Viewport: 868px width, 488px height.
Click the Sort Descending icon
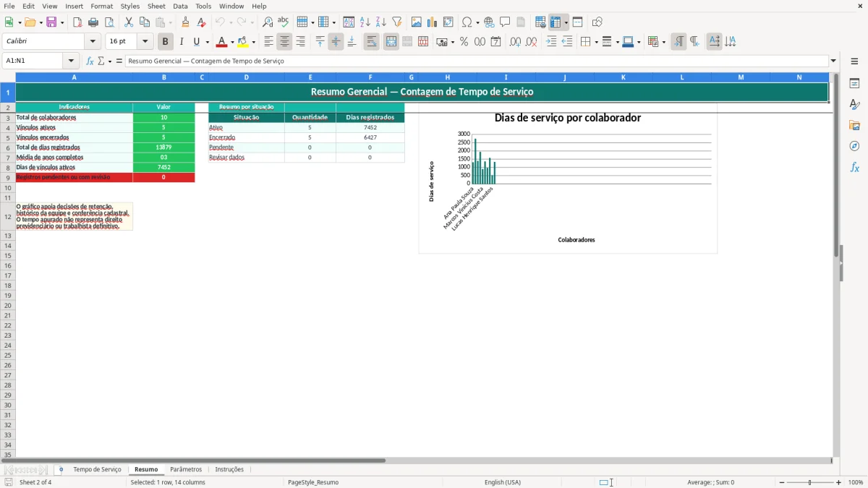click(x=381, y=22)
